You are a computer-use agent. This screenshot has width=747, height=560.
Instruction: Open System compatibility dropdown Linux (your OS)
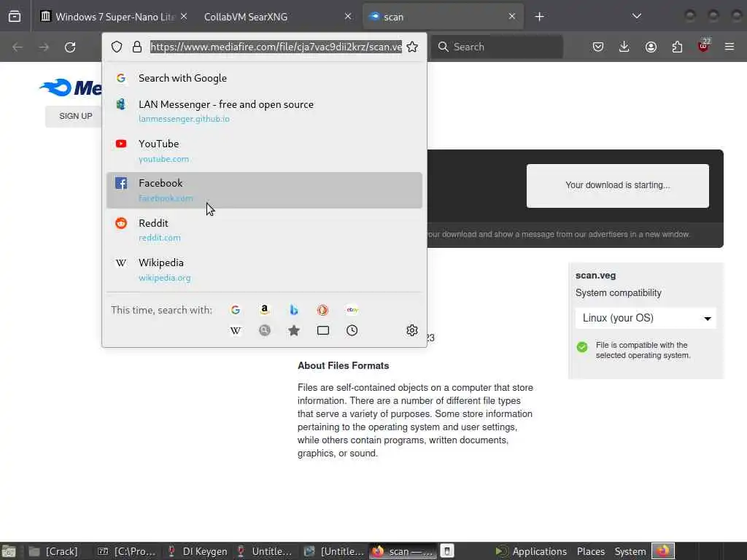[x=646, y=318]
